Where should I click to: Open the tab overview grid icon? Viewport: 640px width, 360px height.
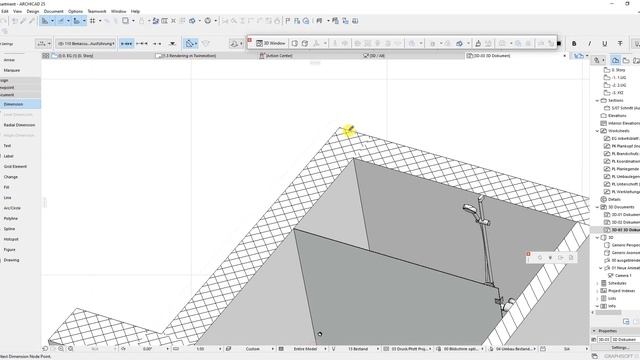[x=46, y=56]
